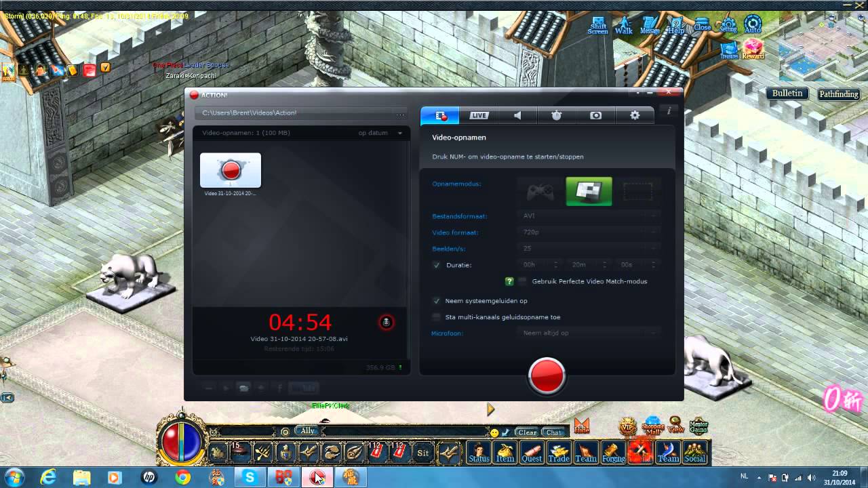The height and width of the screenshot is (488, 868).
Task: Click the Auto icon in game
Action: tap(753, 26)
